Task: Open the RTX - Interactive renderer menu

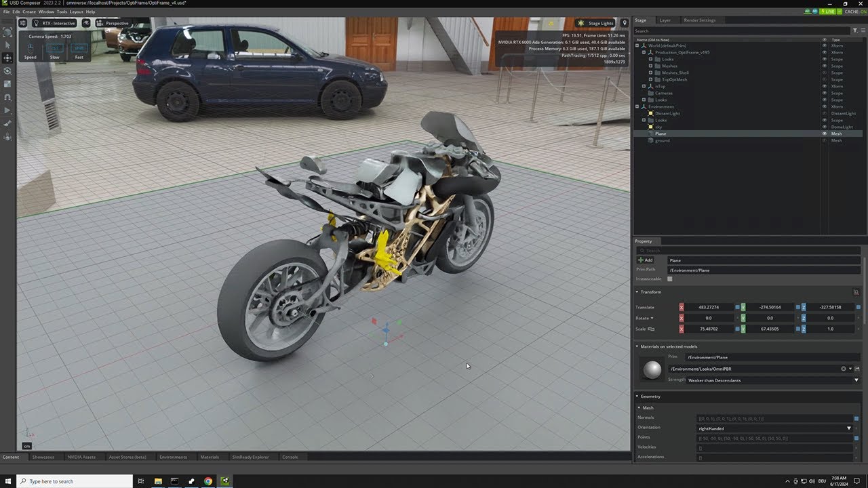Action: pyautogui.click(x=54, y=23)
